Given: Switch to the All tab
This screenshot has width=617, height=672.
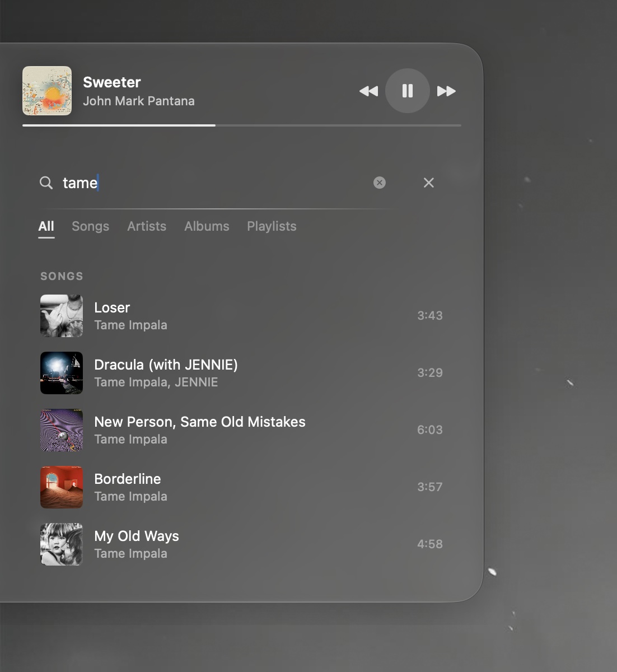Looking at the screenshot, I should (x=46, y=226).
